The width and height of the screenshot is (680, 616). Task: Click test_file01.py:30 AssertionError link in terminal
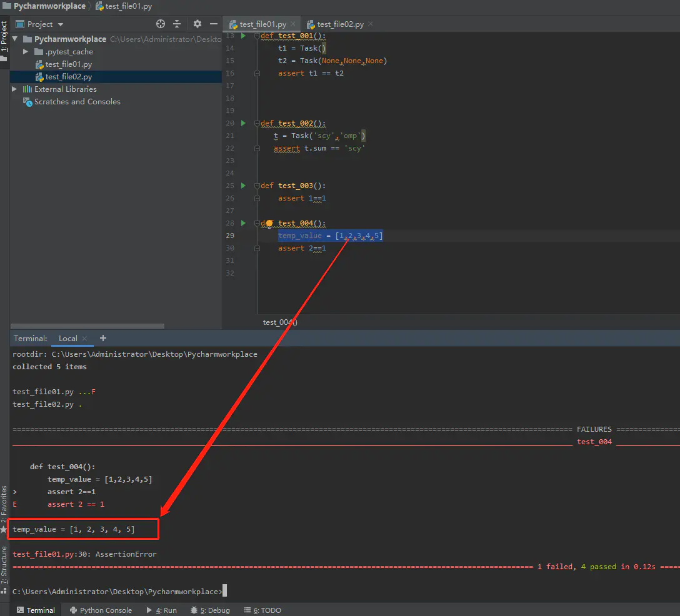pos(84,554)
